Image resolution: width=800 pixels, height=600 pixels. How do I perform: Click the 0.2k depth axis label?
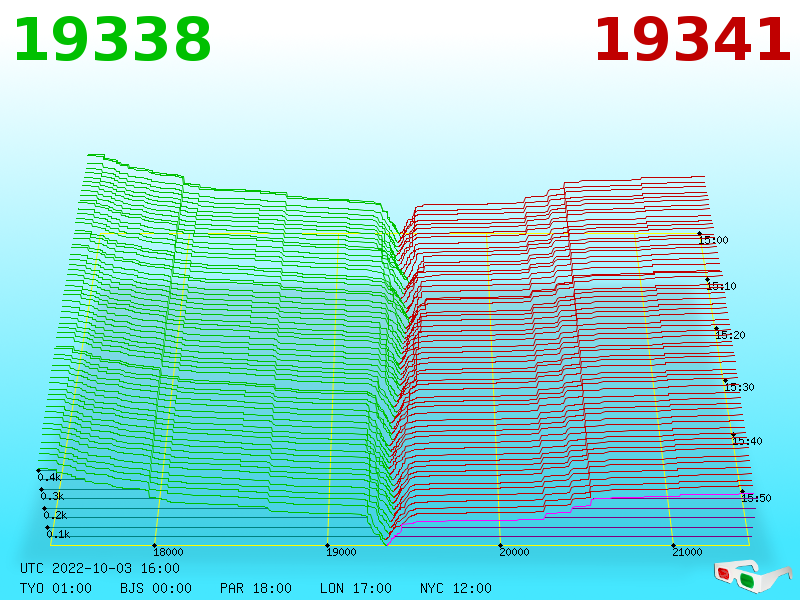(x=56, y=515)
